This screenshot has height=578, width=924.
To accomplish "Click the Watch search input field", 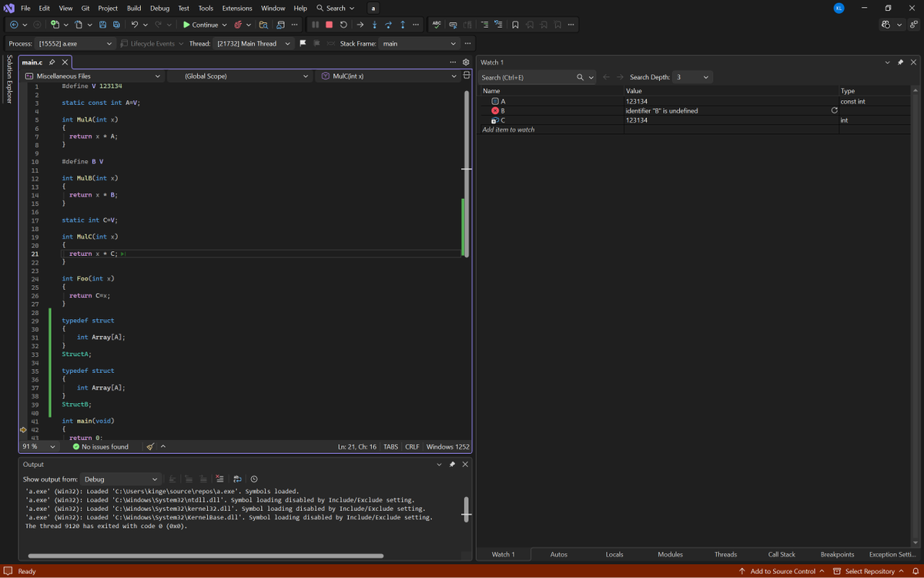I will [528, 77].
